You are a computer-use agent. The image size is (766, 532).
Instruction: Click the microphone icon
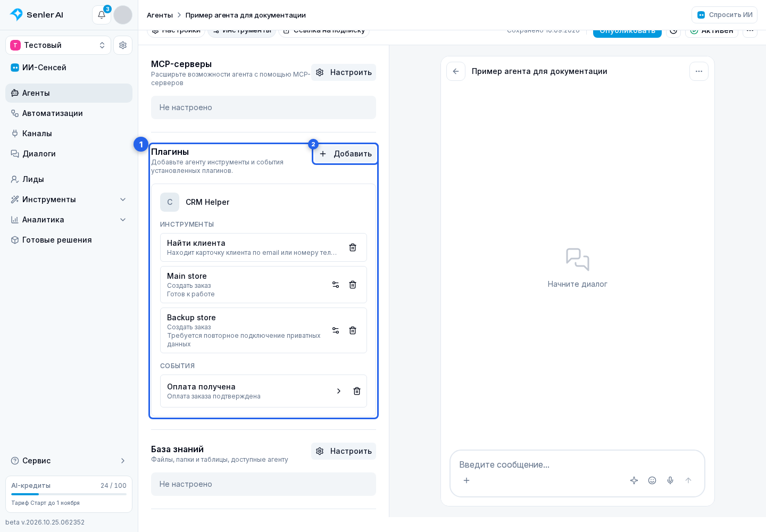(x=670, y=480)
